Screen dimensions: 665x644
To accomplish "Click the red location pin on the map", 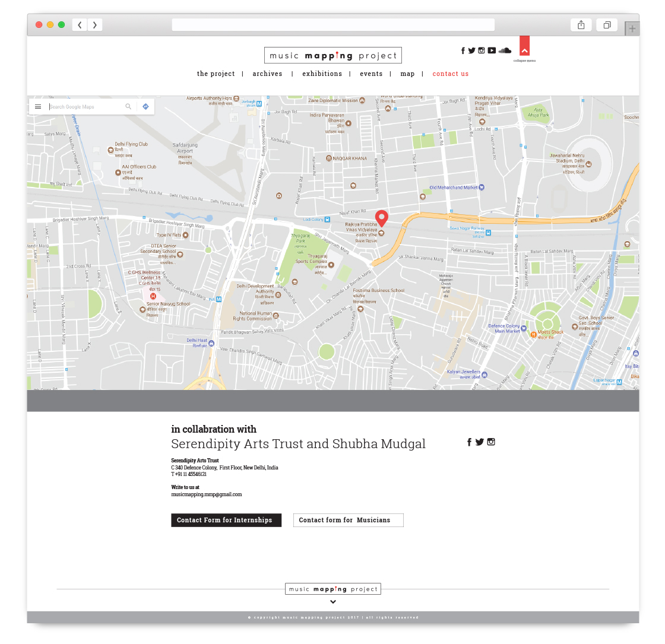I will click(x=382, y=218).
